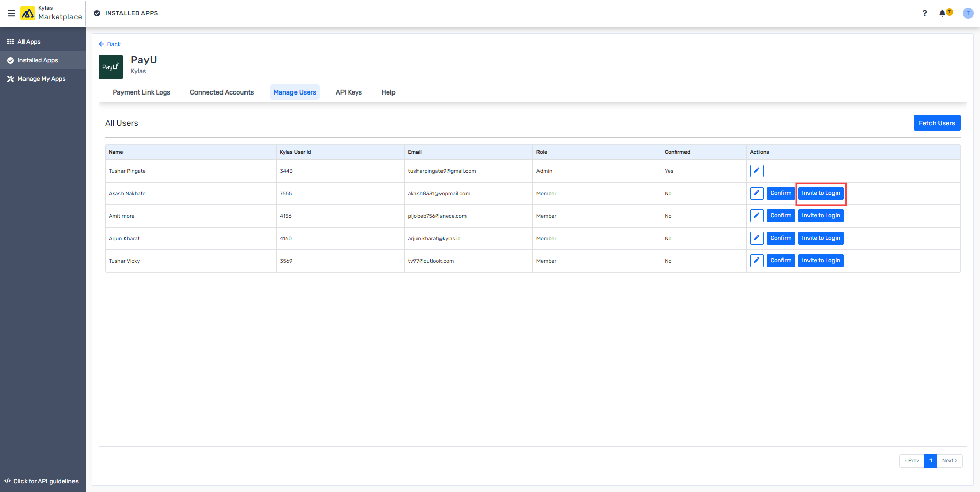
Task: Click edit pencil for Tushar Vicky
Action: coord(756,261)
